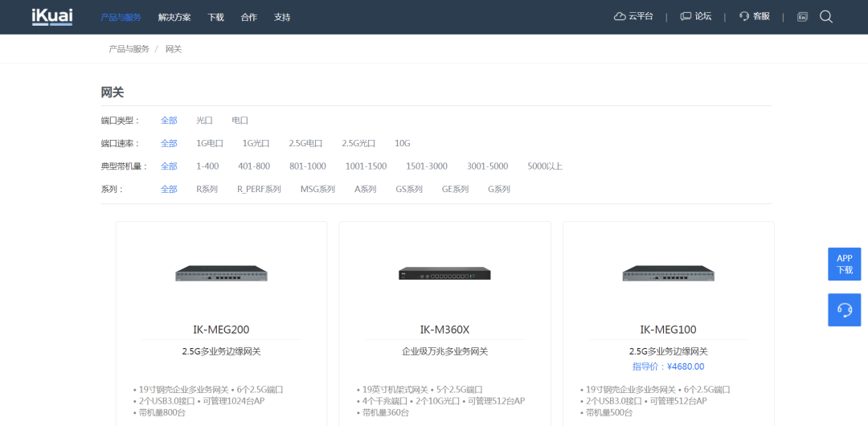Filter capacity by 1501-3000
The width and height of the screenshot is (868, 426).
(x=427, y=166)
